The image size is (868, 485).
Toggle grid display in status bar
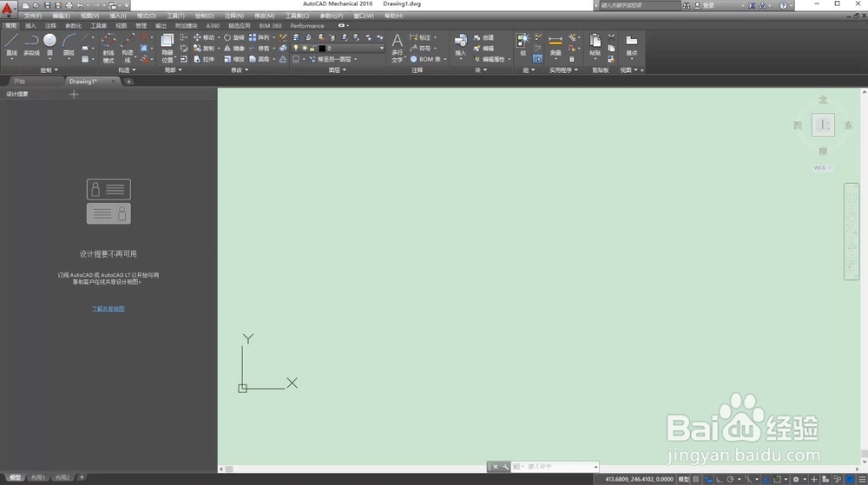[x=696, y=479]
